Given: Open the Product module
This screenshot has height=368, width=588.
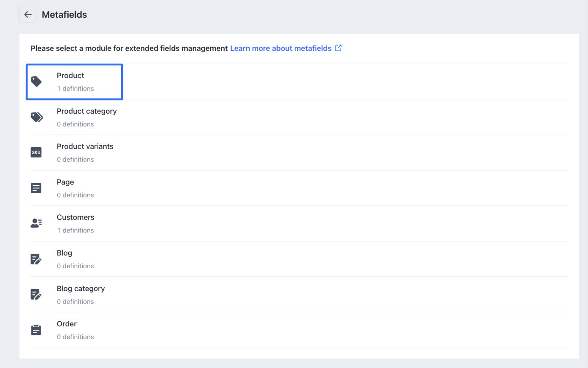Looking at the screenshot, I should pyautogui.click(x=70, y=76).
